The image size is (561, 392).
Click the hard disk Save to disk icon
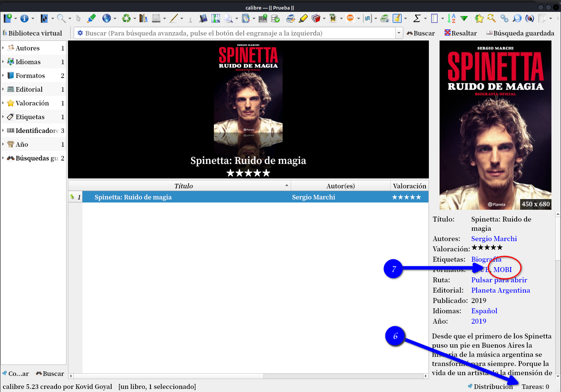(156, 18)
